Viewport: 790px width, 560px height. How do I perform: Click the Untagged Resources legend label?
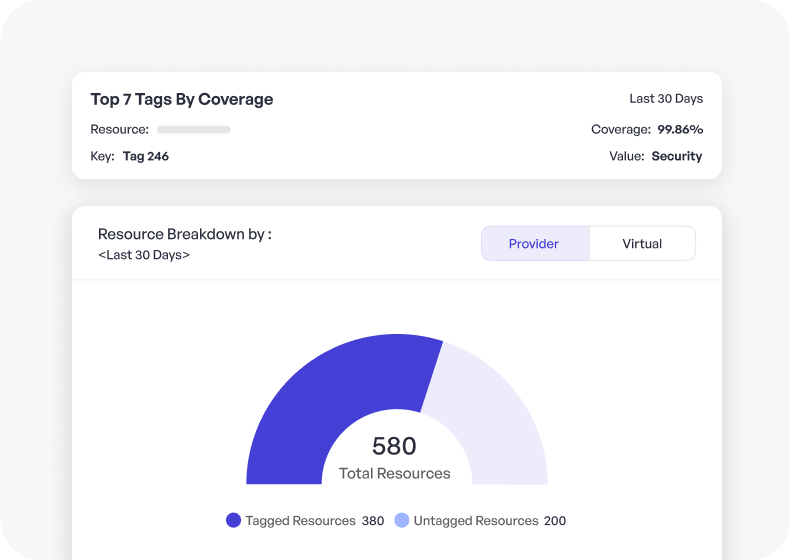[x=476, y=521]
